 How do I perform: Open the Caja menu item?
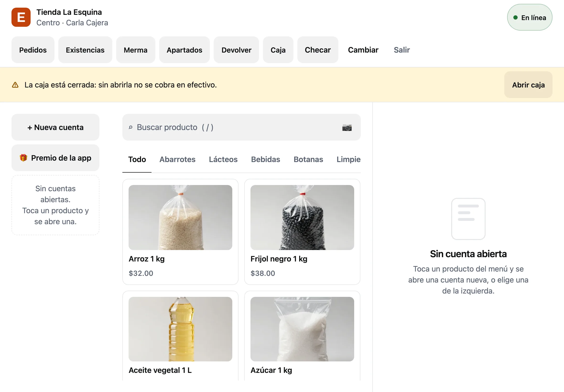pos(278,50)
